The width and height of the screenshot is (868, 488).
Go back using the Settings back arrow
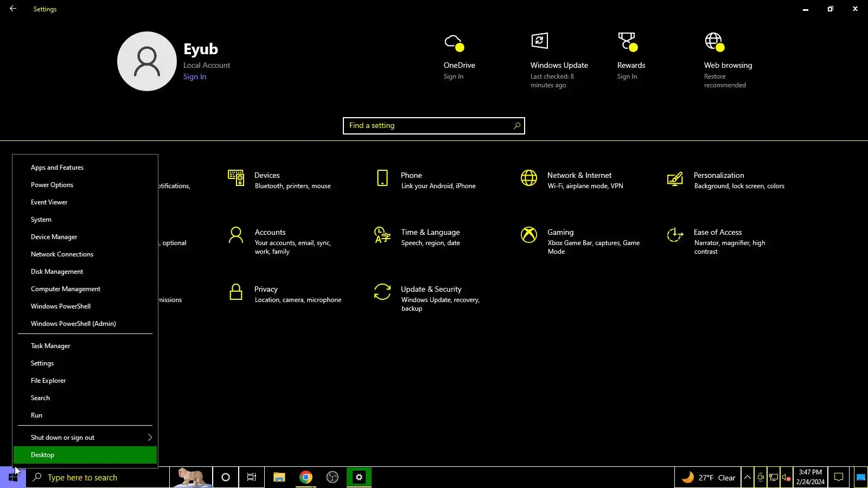point(13,9)
